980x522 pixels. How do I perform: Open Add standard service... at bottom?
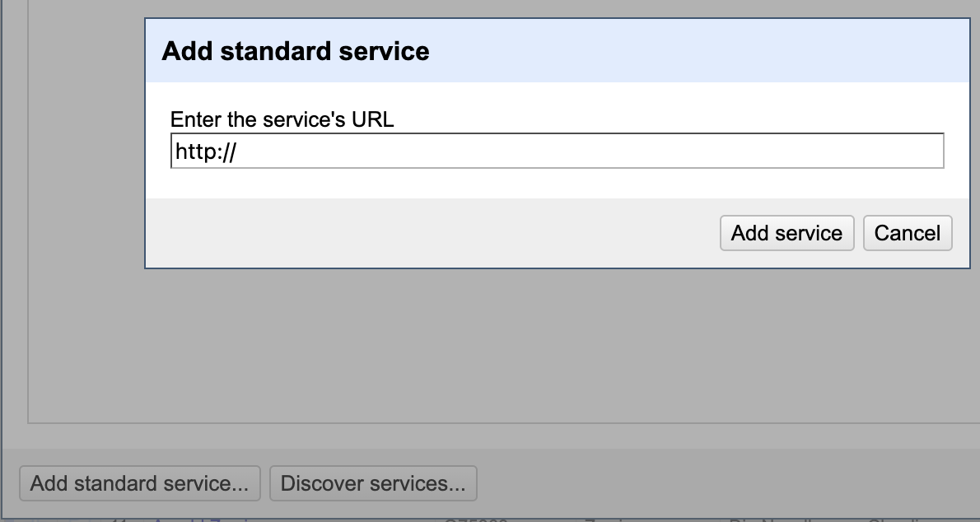(139, 483)
